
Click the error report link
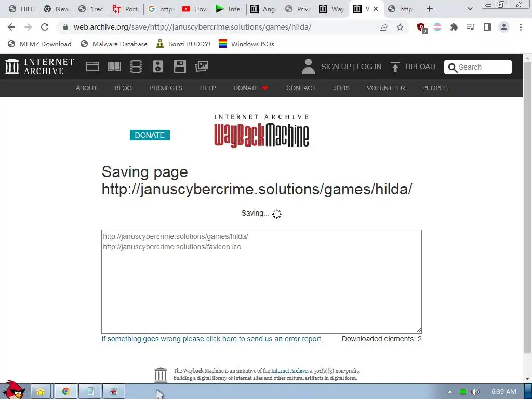click(212, 339)
